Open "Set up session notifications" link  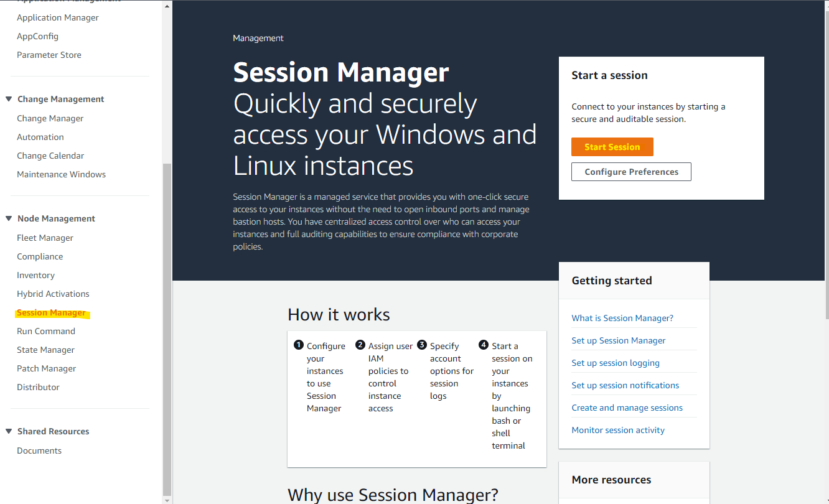[x=625, y=385]
